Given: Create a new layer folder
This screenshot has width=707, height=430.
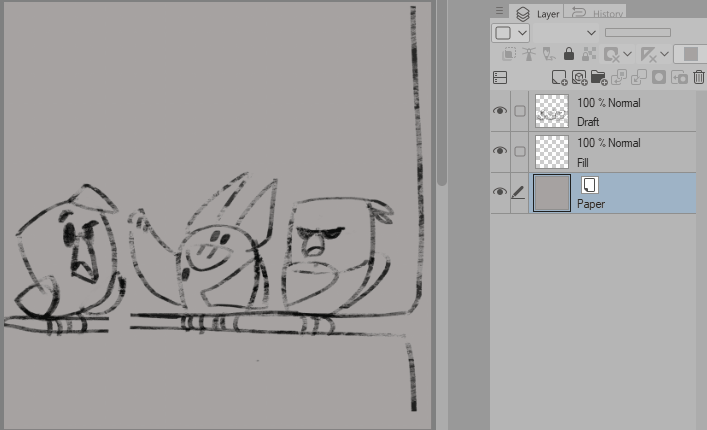Looking at the screenshot, I should (x=599, y=78).
